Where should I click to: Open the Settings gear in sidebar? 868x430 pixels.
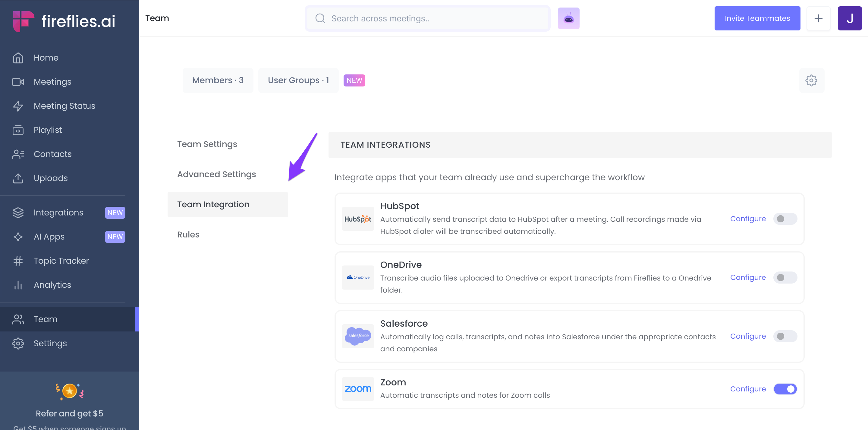(18, 344)
